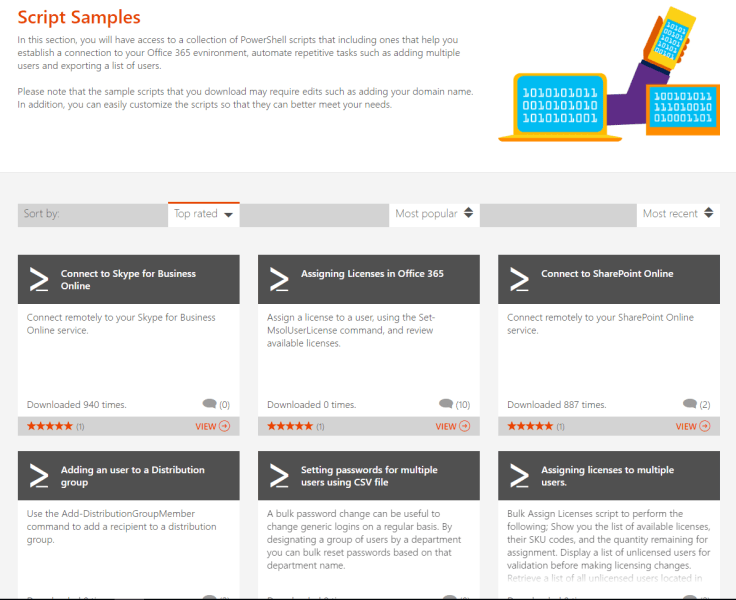View the Assigning Licenses in Office 365 script

click(x=452, y=426)
